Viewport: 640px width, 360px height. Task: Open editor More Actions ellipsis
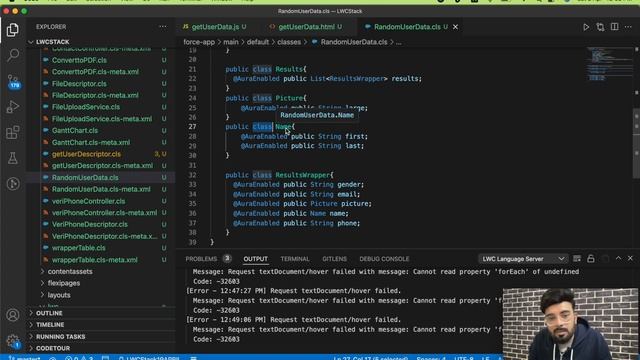point(628,27)
